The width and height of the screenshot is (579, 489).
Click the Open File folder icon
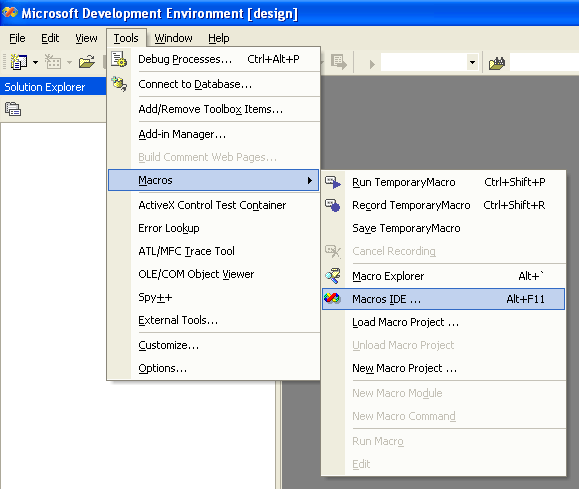[x=87, y=62]
